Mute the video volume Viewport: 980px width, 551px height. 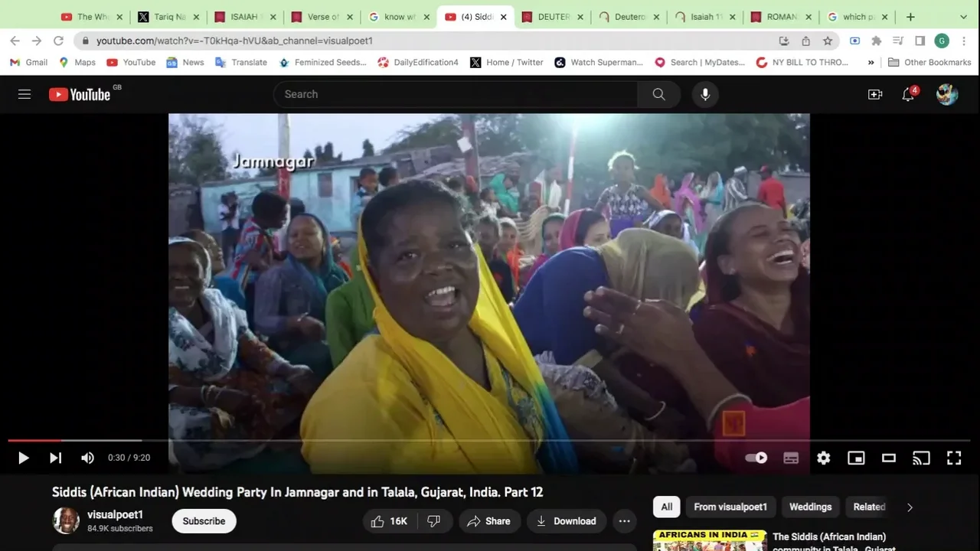click(x=88, y=458)
